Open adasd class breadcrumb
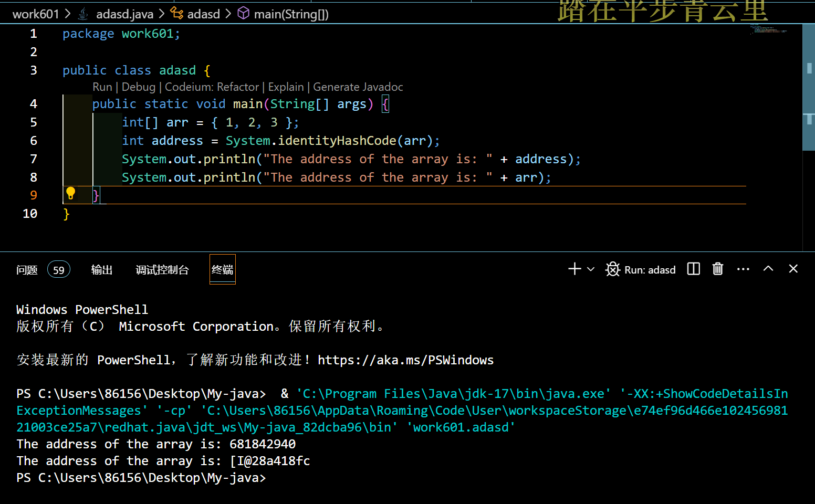 pos(204,14)
